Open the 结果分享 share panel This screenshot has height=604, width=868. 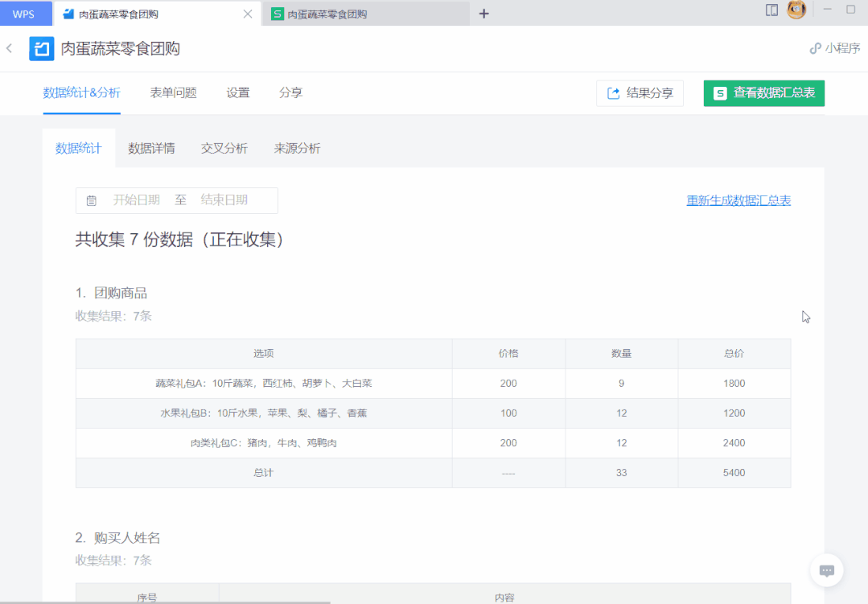(640, 93)
